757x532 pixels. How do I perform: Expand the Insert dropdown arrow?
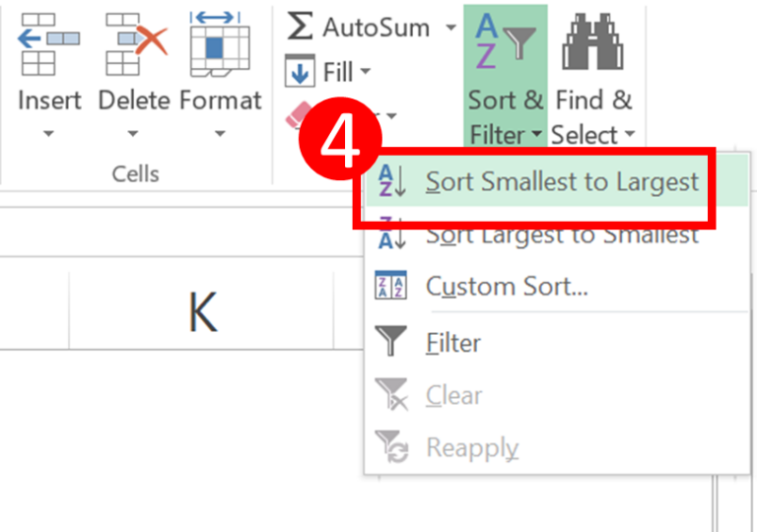pyautogui.click(x=48, y=133)
